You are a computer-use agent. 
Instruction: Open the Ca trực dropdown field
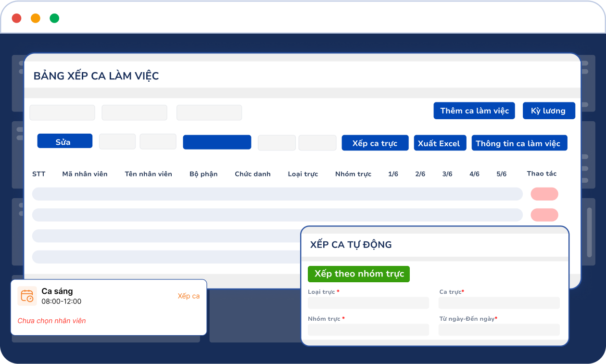499,303
